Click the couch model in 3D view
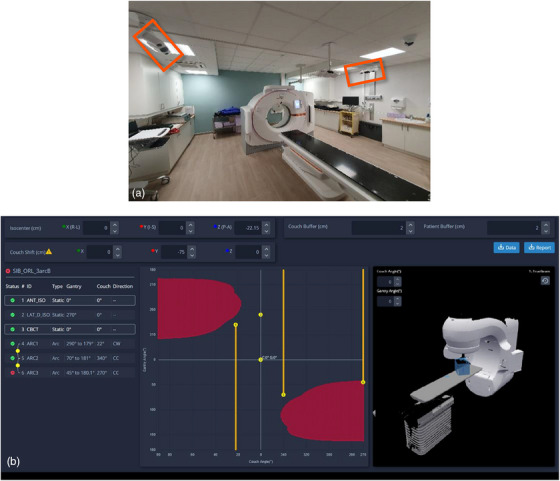The height and width of the screenshot is (481, 560). click(x=445, y=385)
